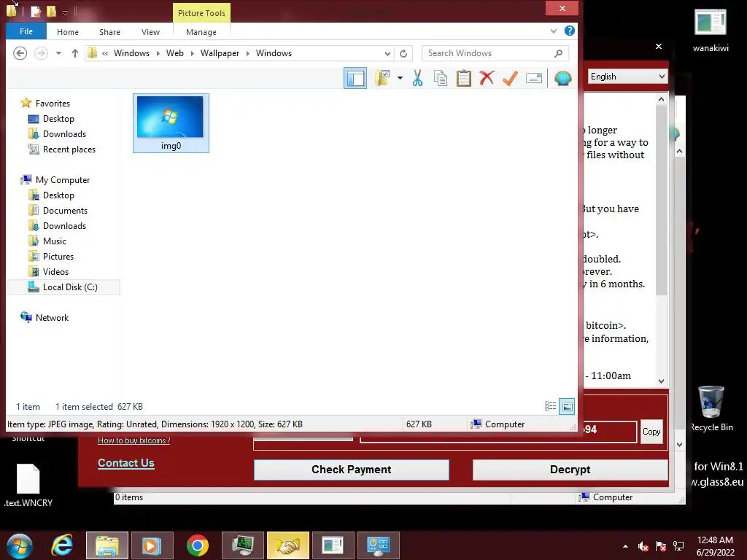The width and height of the screenshot is (747, 560).
Task: Click the search magnifier icon
Action: (x=558, y=53)
